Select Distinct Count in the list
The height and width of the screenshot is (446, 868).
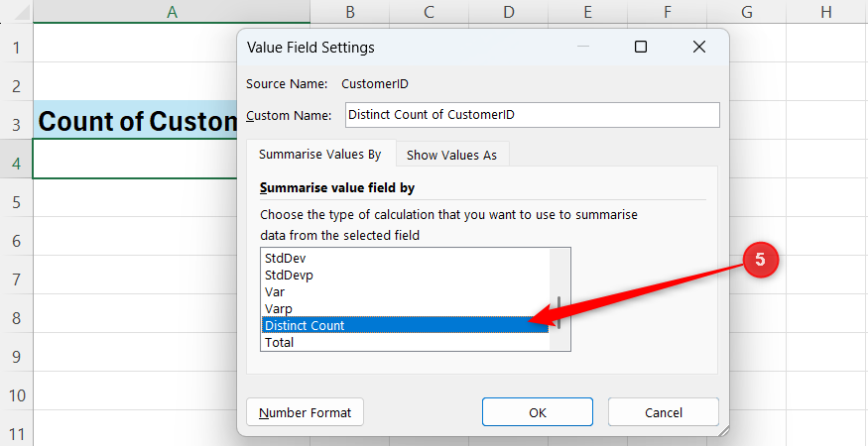click(405, 325)
